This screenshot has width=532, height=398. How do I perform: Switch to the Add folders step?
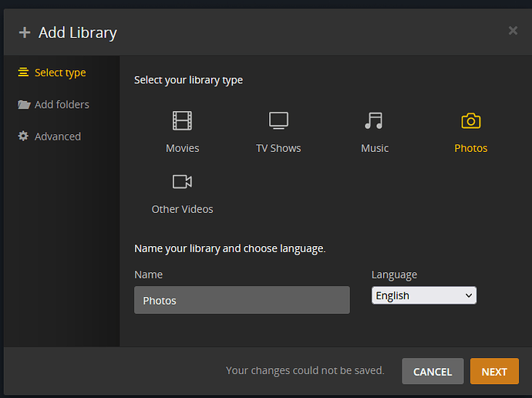(x=62, y=105)
